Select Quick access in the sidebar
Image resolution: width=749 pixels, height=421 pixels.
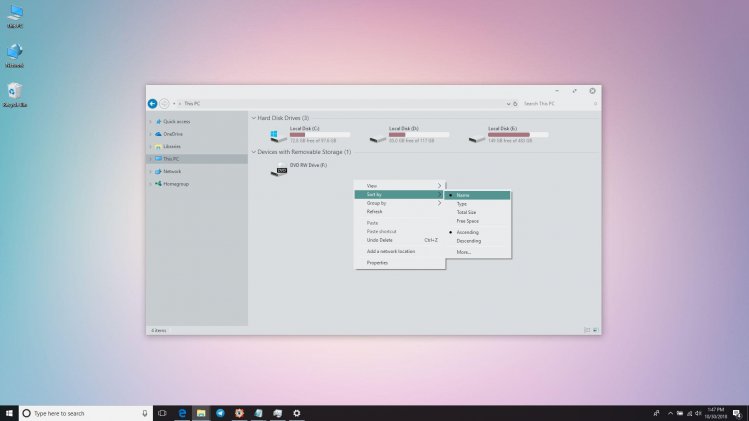point(176,122)
